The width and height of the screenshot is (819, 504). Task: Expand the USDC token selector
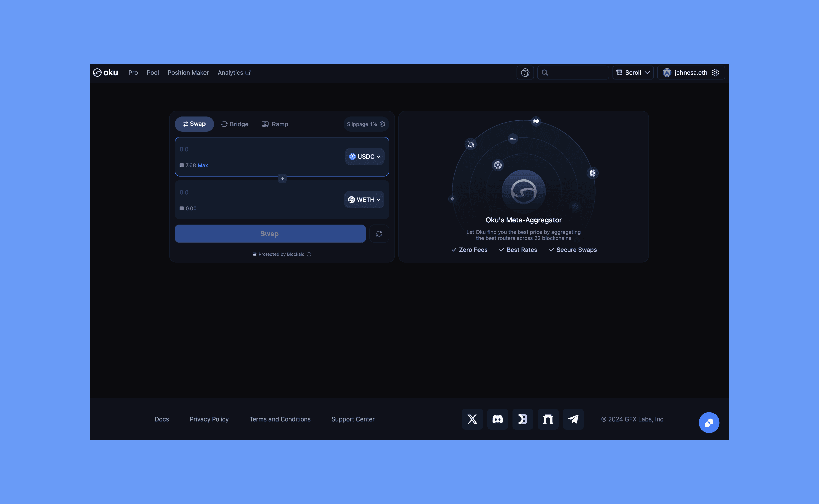365,157
